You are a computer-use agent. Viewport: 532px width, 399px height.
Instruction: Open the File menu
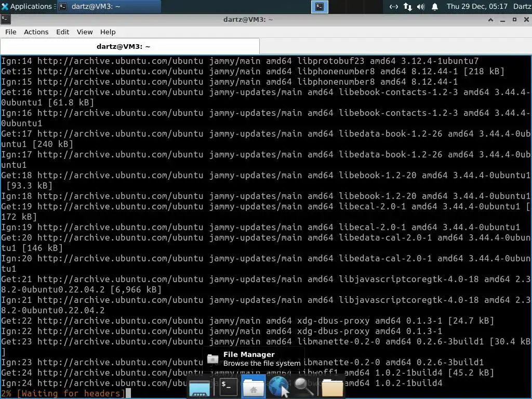click(10, 32)
